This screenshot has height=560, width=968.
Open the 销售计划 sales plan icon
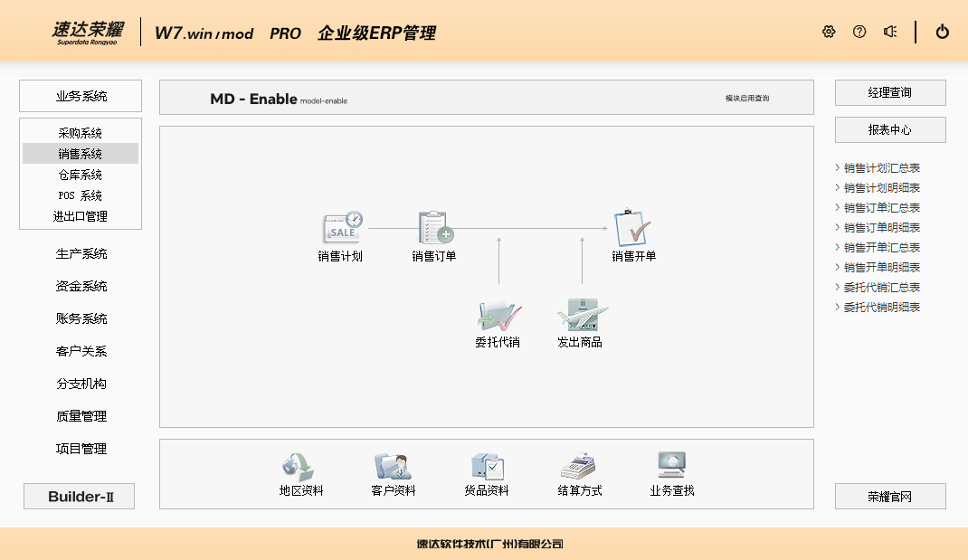pos(341,228)
